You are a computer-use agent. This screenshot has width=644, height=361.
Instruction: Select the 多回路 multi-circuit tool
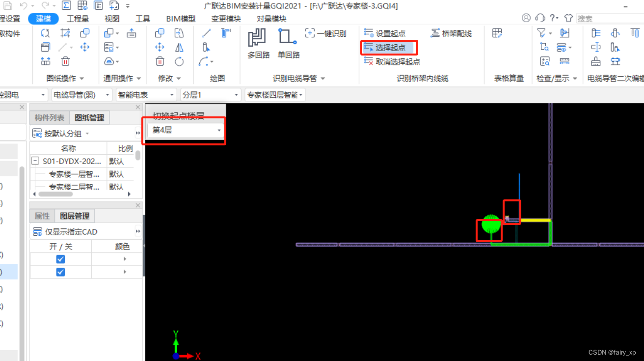click(258, 44)
